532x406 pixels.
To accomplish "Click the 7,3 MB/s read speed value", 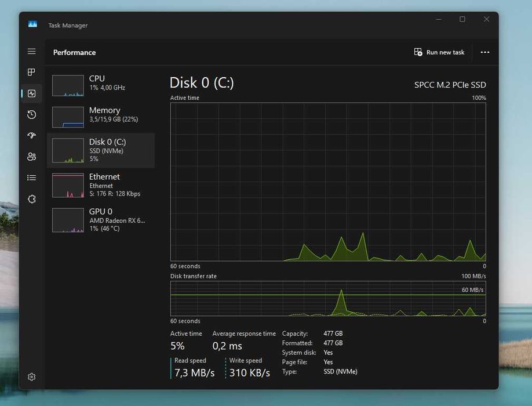I will point(194,373).
